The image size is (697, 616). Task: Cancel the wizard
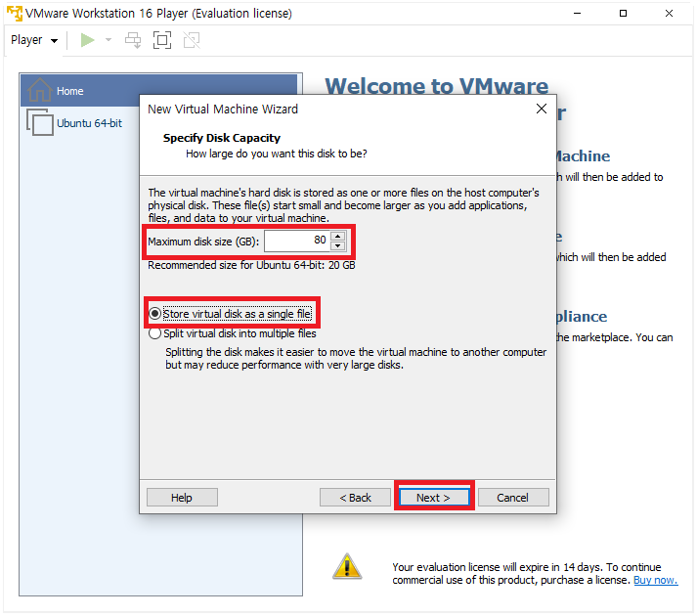(513, 498)
